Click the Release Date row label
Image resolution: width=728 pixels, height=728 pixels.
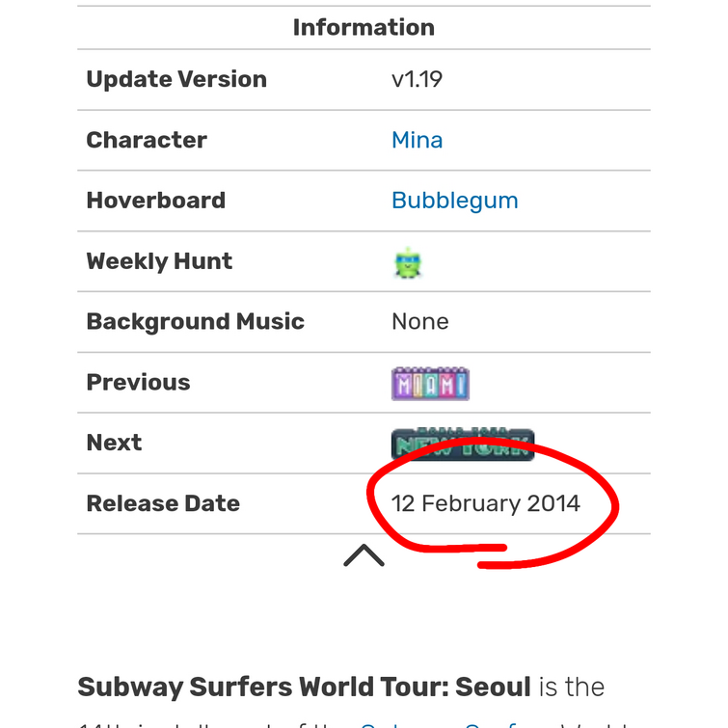[163, 503]
